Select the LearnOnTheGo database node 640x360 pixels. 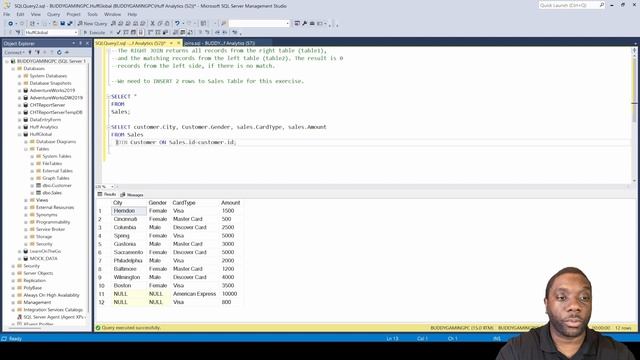pyautogui.click(x=45, y=251)
